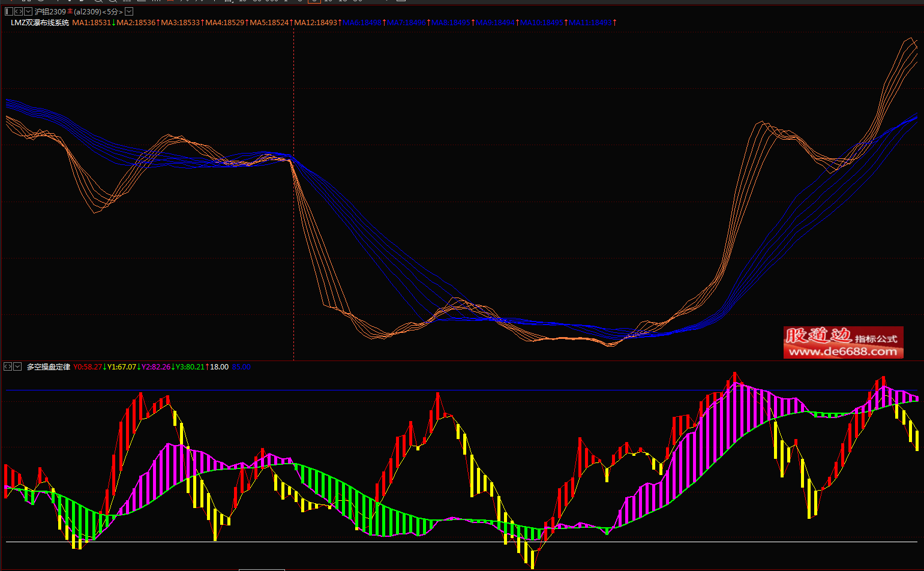Click the blue 85.00 reference value

pyautogui.click(x=241, y=366)
